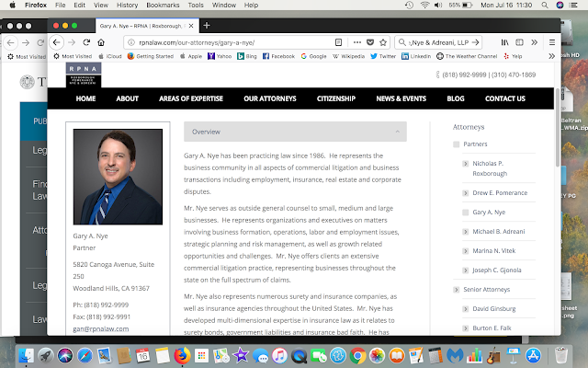Toggle Reader View icon in address bar
The width and height of the screenshot is (588, 368).
click(338, 42)
